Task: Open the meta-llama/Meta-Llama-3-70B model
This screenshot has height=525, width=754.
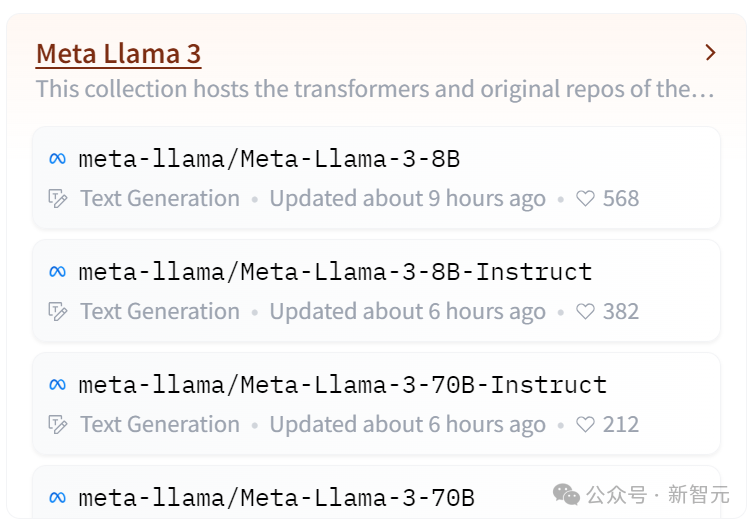Action: pyautogui.click(x=276, y=497)
